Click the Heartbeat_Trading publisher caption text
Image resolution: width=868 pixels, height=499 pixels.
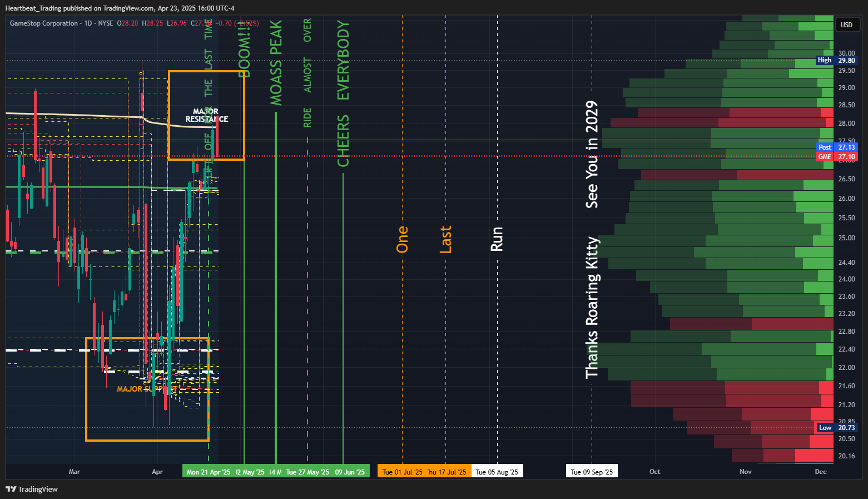(x=120, y=8)
